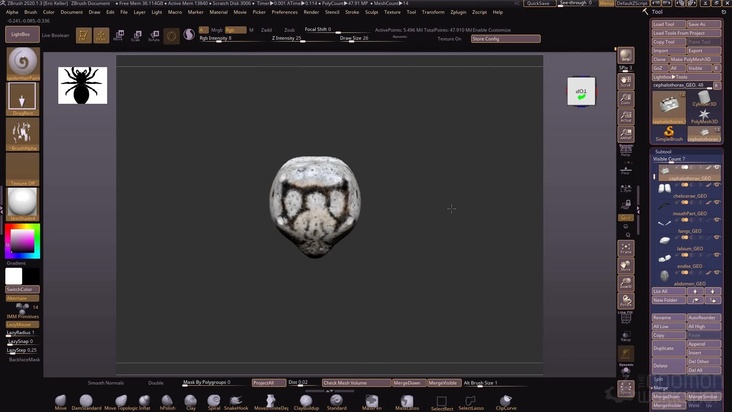Toggle the Qviz button

[x=626, y=218]
